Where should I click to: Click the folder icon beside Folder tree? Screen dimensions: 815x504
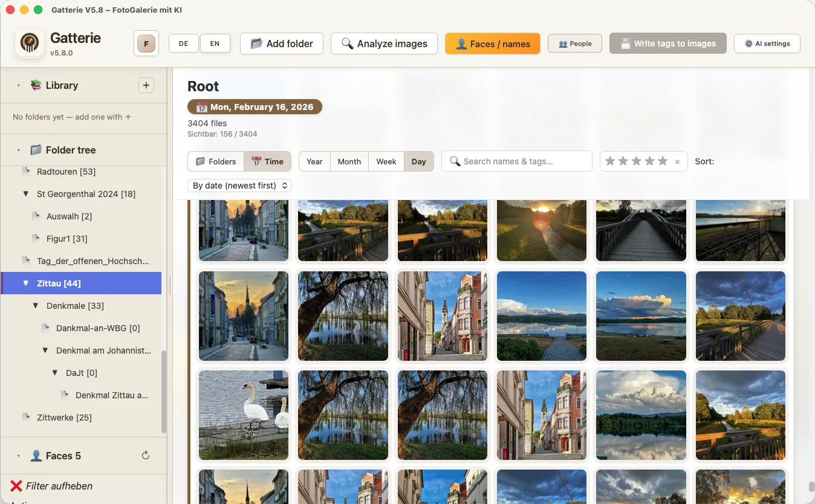point(36,150)
